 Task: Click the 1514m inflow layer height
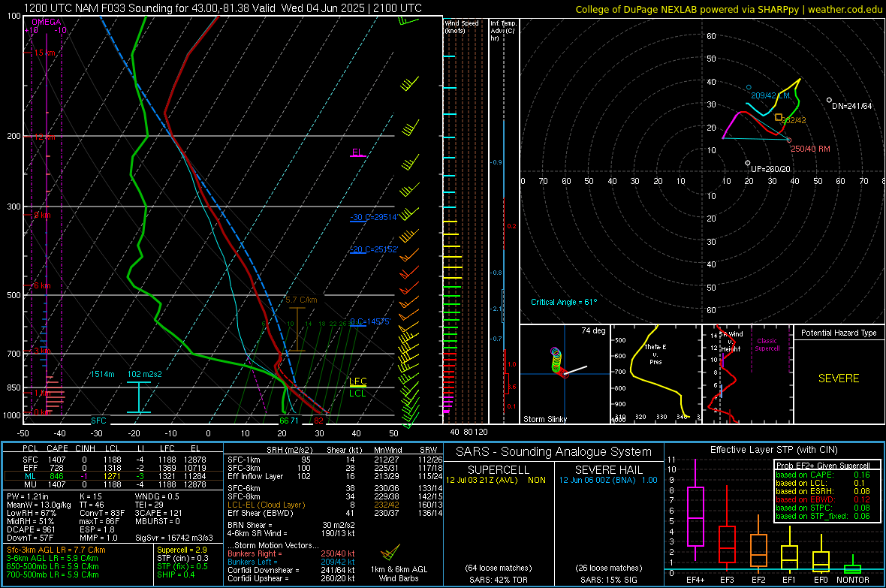102,374
